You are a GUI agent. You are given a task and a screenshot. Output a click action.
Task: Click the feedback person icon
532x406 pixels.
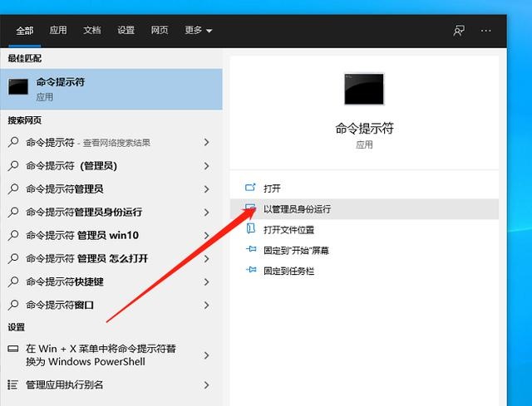(459, 31)
